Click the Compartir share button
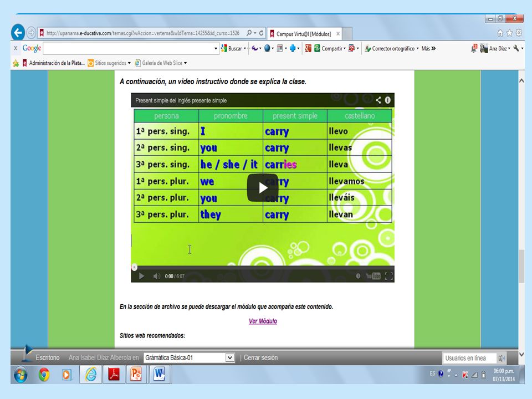The width and height of the screenshot is (532, 399). click(x=328, y=49)
